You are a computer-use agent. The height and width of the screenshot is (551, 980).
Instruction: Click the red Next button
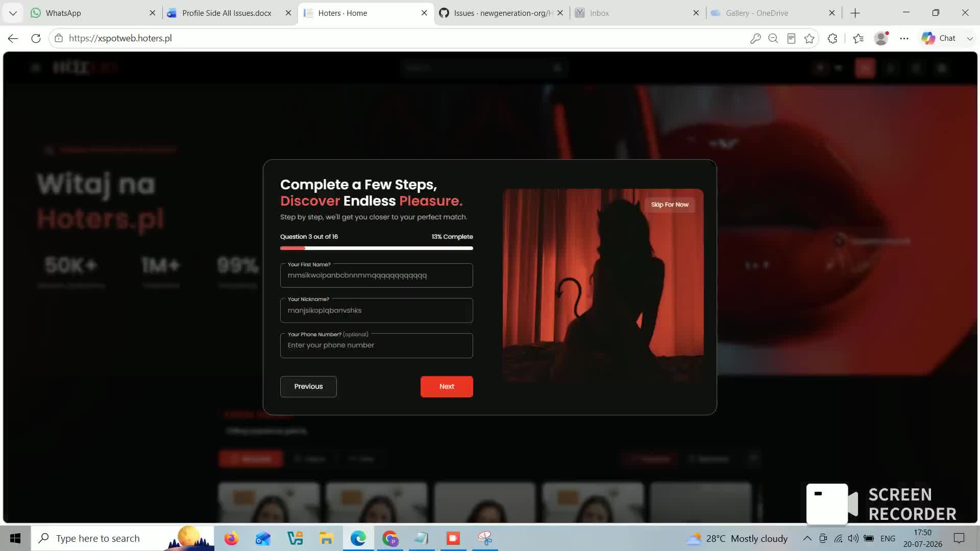(447, 387)
